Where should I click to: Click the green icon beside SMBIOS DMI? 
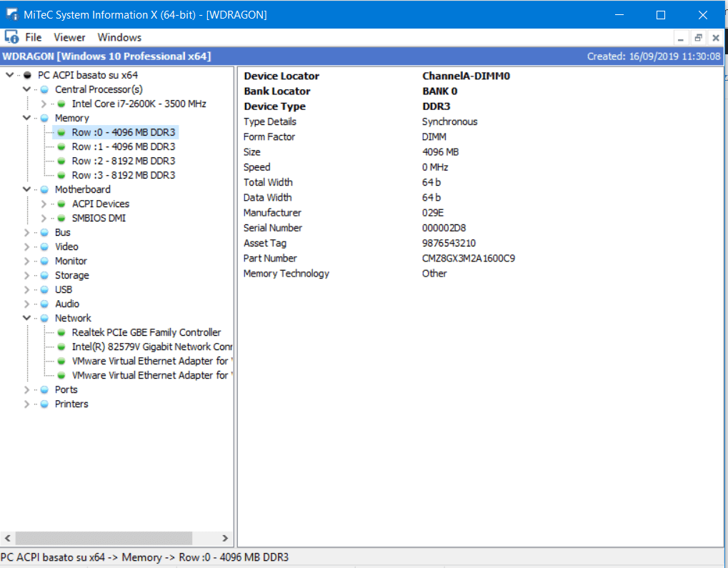click(61, 218)
